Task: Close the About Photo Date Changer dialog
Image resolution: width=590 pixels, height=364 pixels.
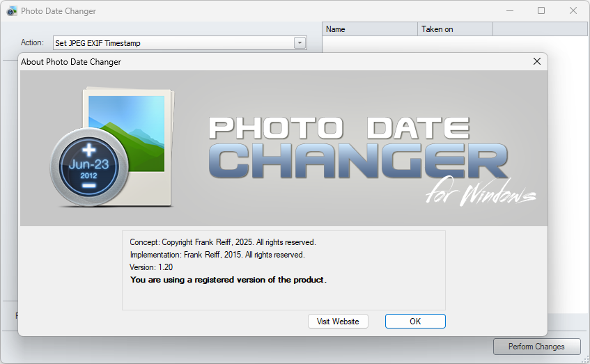Action: (x=537, y=61)
